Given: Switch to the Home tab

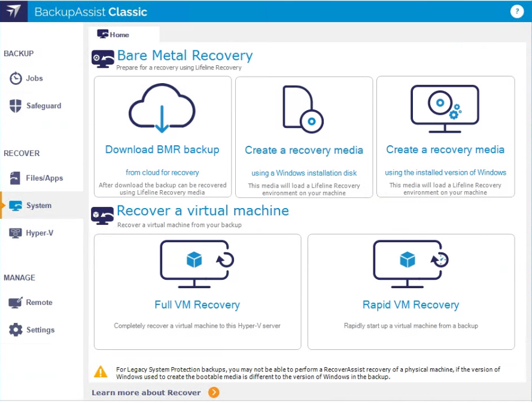Looking at the screenshot, I should pos(124,34).
